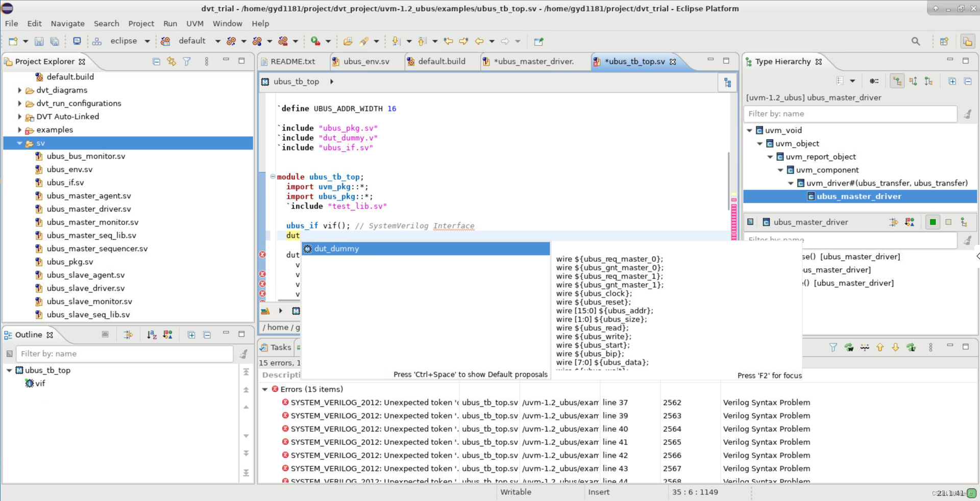Save the current file with Save icon

point(39,41)
